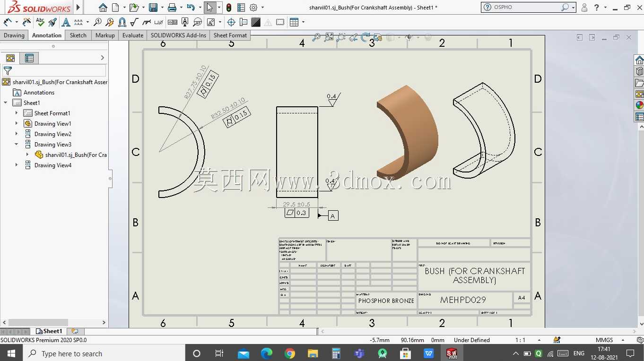Expand Drawing View1 in the tree
The image size is (644, 361).
click(x=17, y=123)
